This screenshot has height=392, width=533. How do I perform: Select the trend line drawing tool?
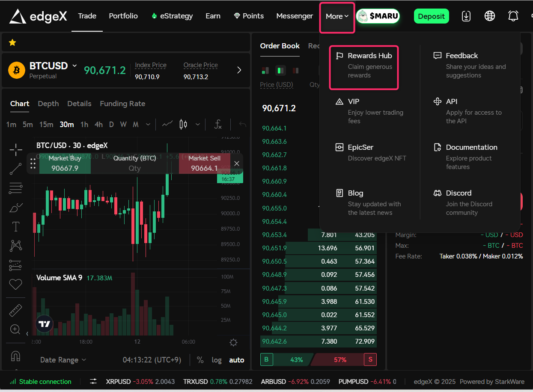[16, 169]
